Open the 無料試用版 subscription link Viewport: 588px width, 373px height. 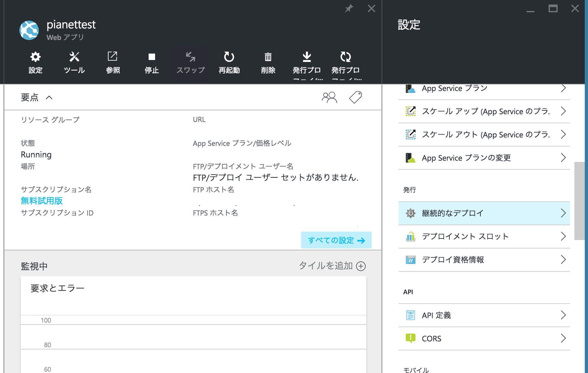(42, 201)
